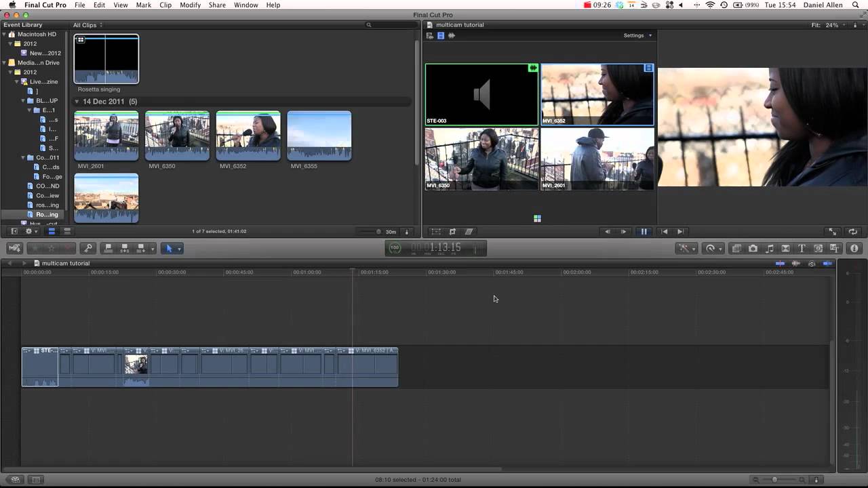The image size is (868, 488).
Task: Select the MVI_6355 clip thumbnail
Action: point(319,136)
